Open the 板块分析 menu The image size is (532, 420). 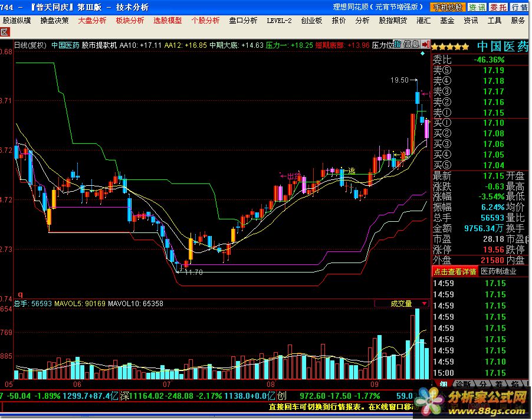click(130, 21)
